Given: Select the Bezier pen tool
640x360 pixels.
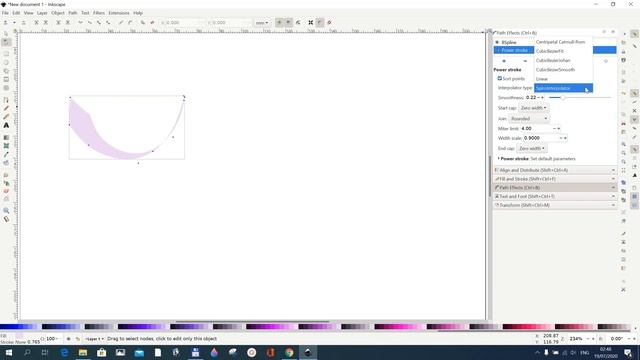Looking at the screenshot, I should pos(6,100).
